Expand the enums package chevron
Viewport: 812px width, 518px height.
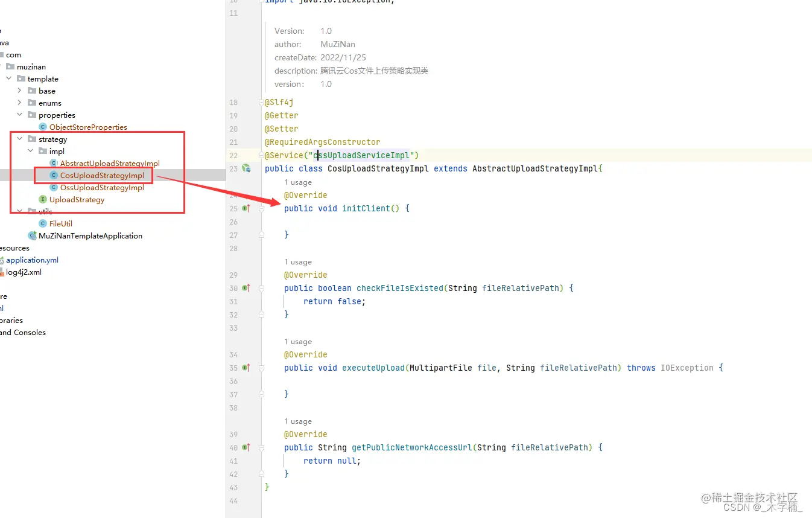pos(20,103)
